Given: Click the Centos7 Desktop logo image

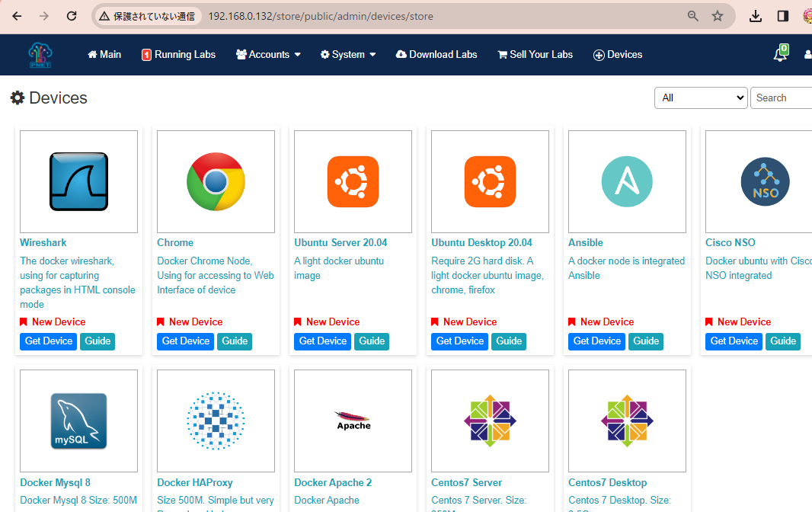Looking at the screenshot, I should (x=627, y=421).
